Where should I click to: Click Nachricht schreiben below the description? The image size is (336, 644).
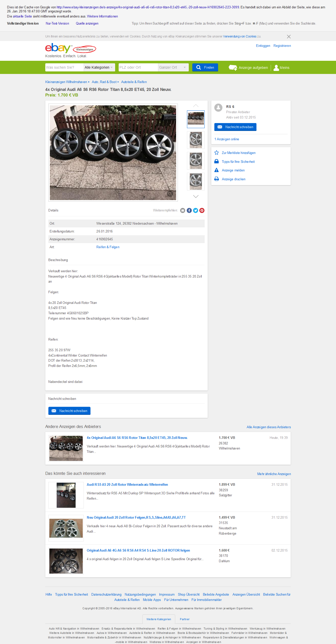69,411
